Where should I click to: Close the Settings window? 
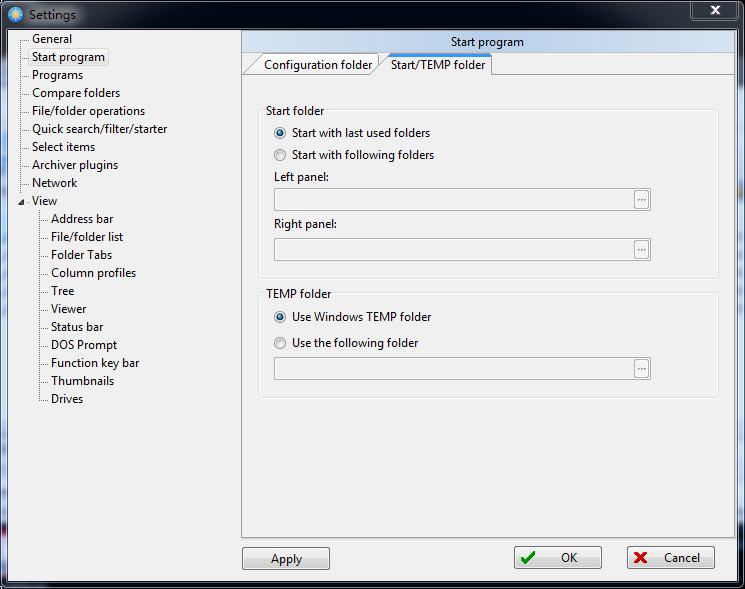click(715, 10)
